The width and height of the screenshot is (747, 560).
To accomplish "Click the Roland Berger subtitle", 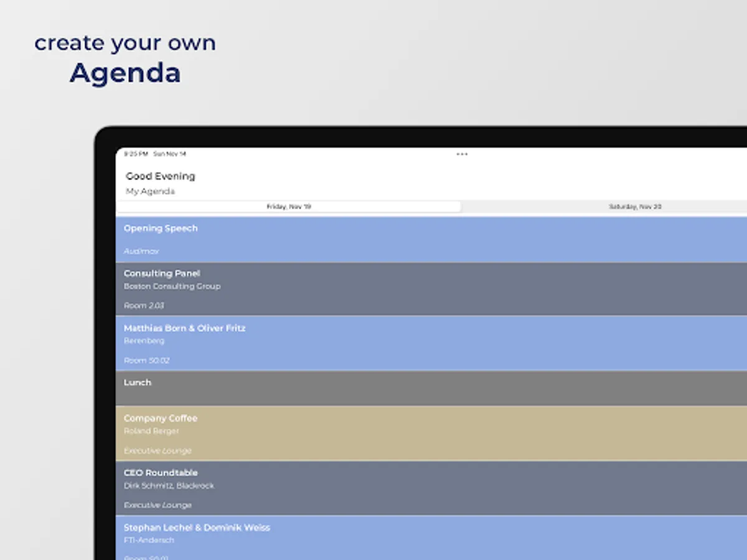I will pos(151,431).
